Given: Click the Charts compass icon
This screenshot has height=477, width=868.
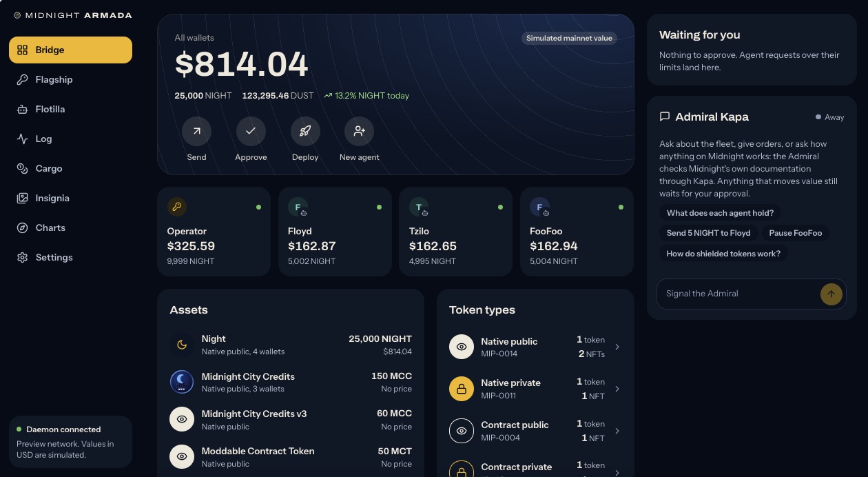Looking at the screenshot, I should [x=22, y=227].
